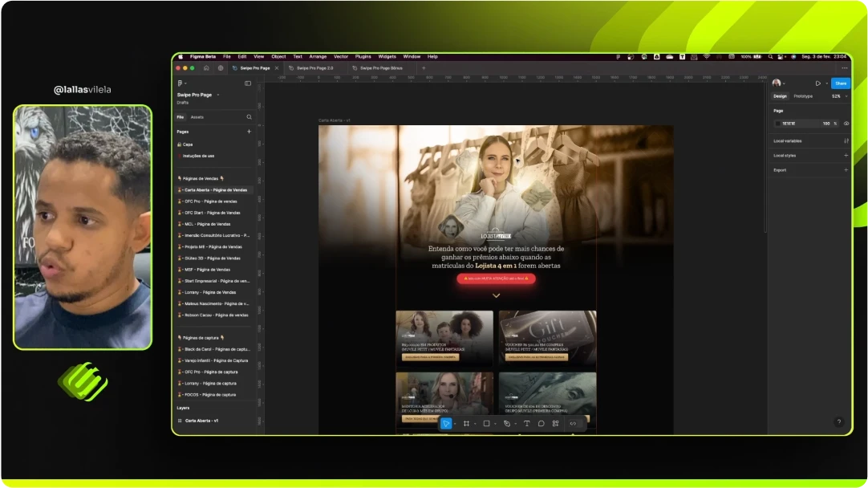Screen dimensions: 868x488
Task: Select the Comment tool
Action: point(541,423)
